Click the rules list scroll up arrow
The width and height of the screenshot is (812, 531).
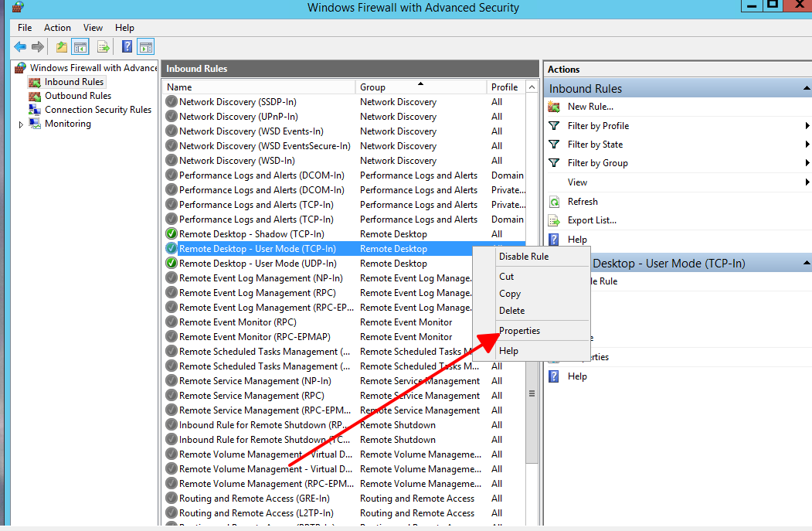pyautogui.click(x=532, y=87)
